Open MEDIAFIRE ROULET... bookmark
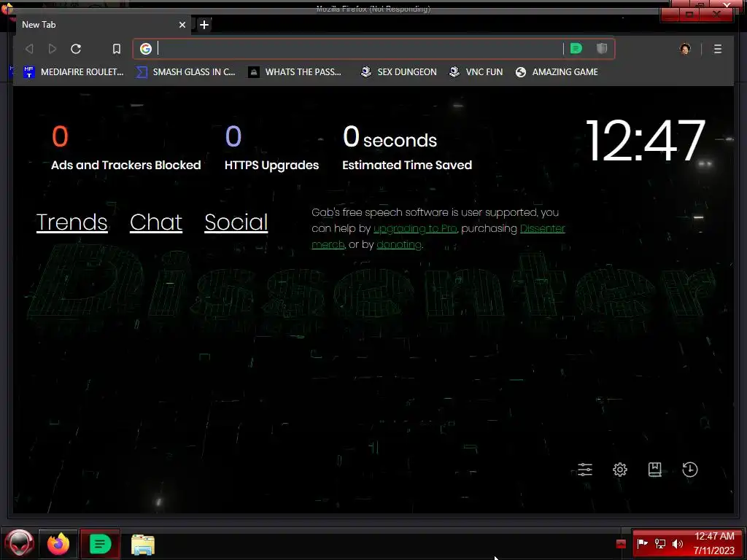 tap(74, 72)
